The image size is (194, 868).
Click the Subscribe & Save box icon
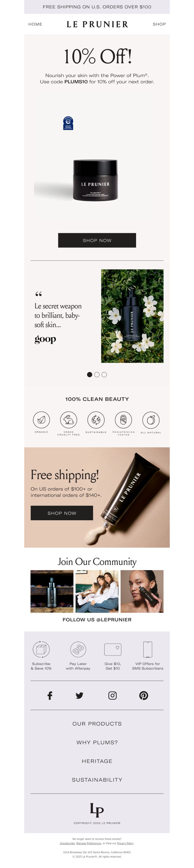pyautogui.click(x=41, y=649)
